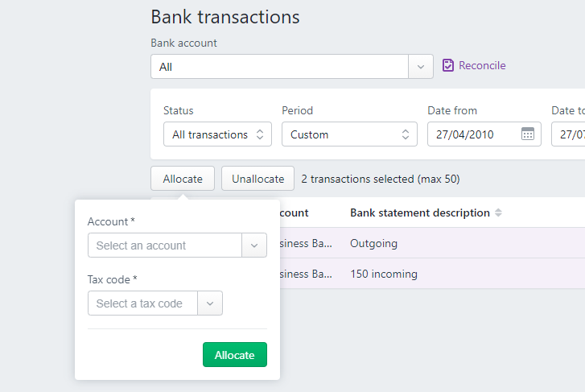
Task: Click the Bank account All field
Action: pyautogui.click(x=279, y=67)
